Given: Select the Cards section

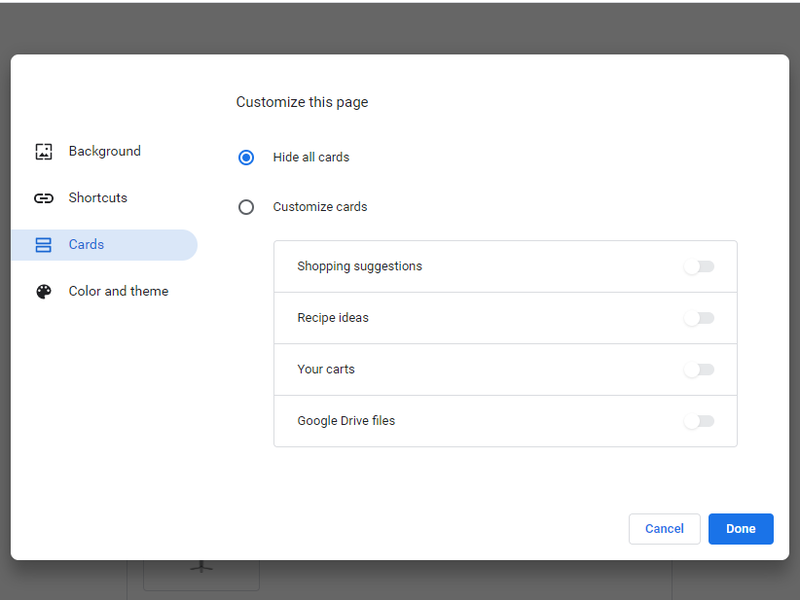Looking at the screenshot, I should [x=86, y=244].
